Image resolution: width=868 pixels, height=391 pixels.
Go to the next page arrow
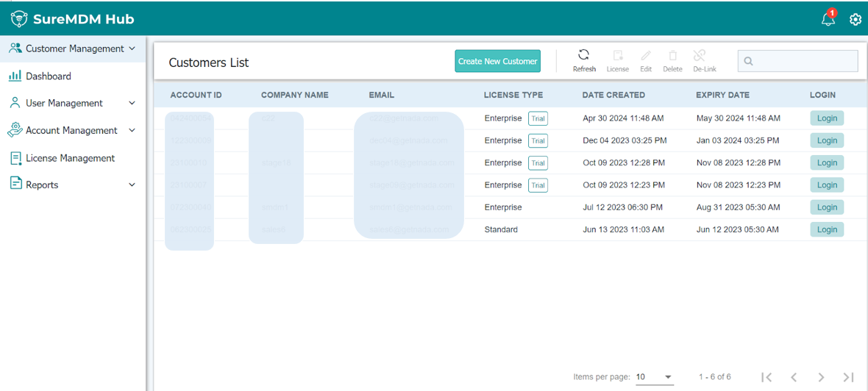821,377
